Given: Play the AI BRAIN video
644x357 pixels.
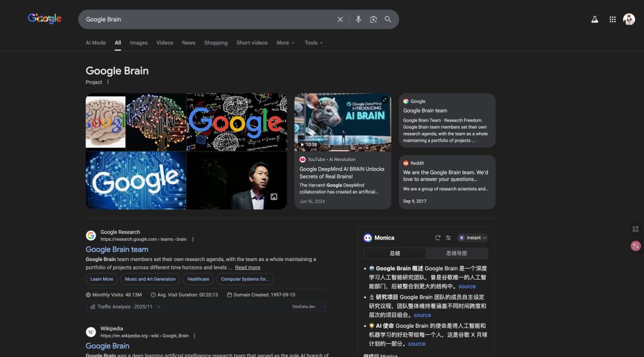Looking at the screenshot, I should (x=342, y=122).
